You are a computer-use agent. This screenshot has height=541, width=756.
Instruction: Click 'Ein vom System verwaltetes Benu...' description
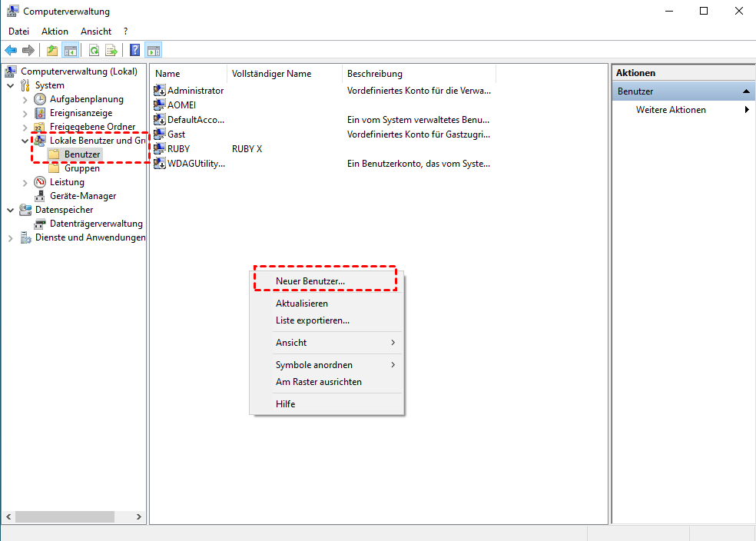[418, 120]
